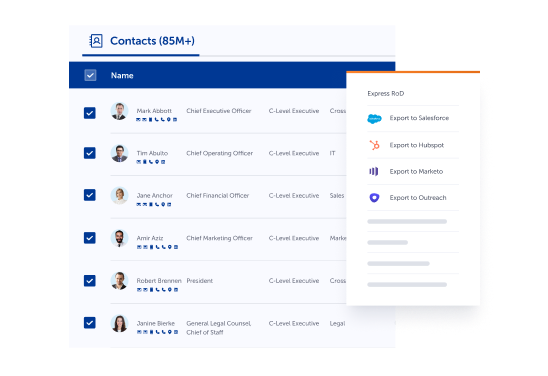Toggle the select-all checkbox in header
Viewport: 548px width, 376px height.
tap(90, 75)
